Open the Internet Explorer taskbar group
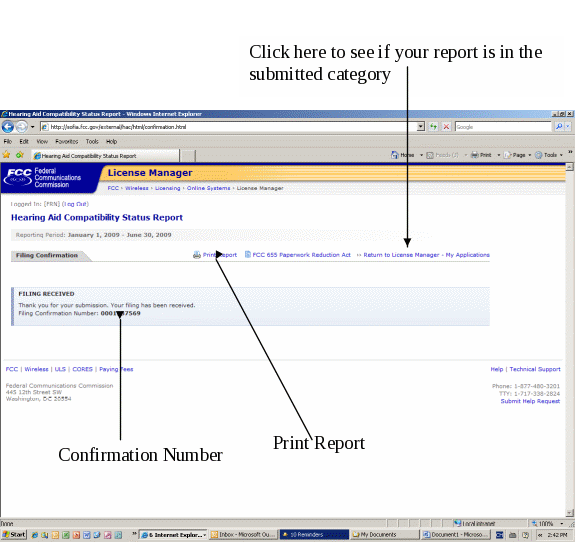The image size is (576, 542). coord(173,535)
